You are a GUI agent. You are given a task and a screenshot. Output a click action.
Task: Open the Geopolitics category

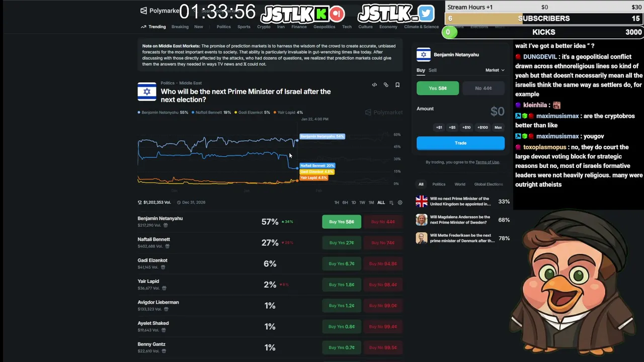pyautogui.click(x=324, y=27)
